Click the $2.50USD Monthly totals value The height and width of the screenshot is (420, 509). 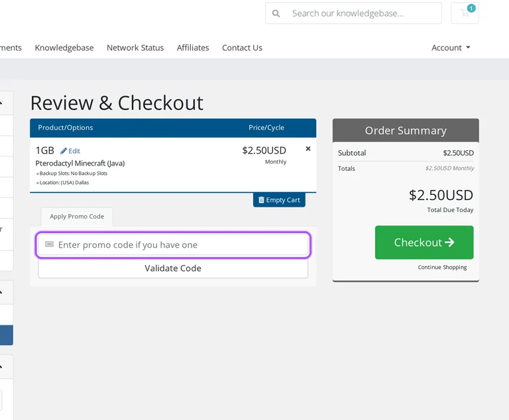pyautogui.click(x=449, y=168)
